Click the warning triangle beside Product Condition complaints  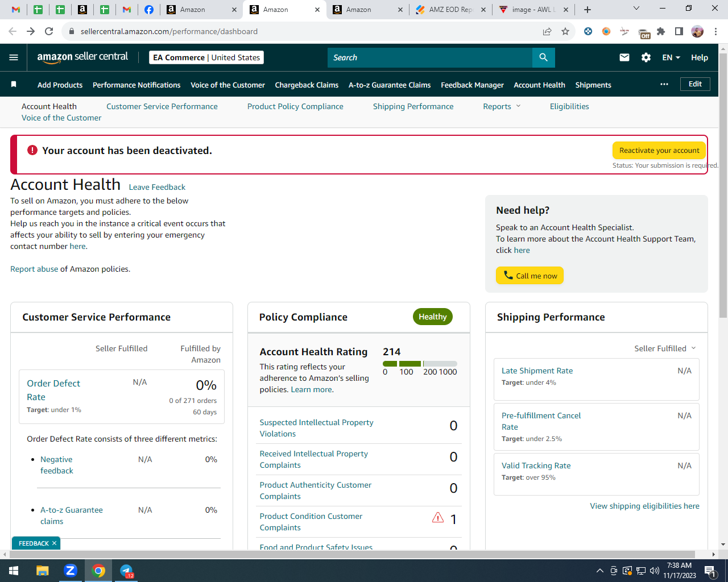pyautogui.click(x=438, y=518)
